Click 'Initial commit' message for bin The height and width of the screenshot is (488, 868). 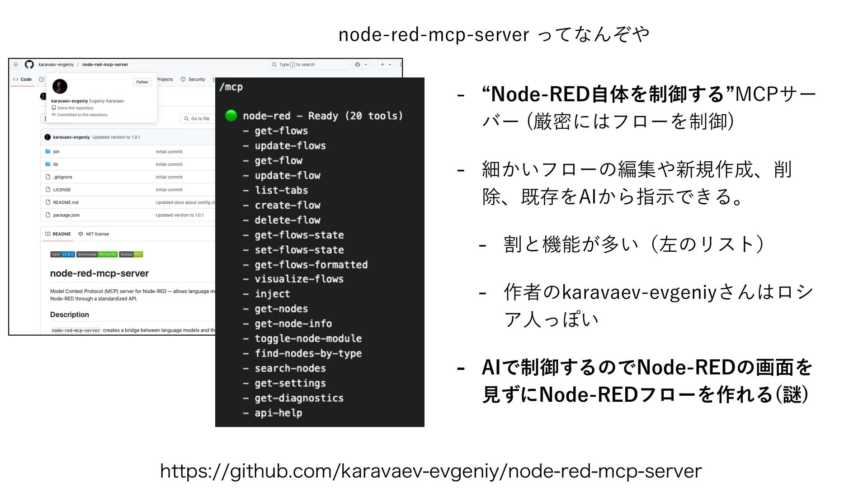click(169, 152)
